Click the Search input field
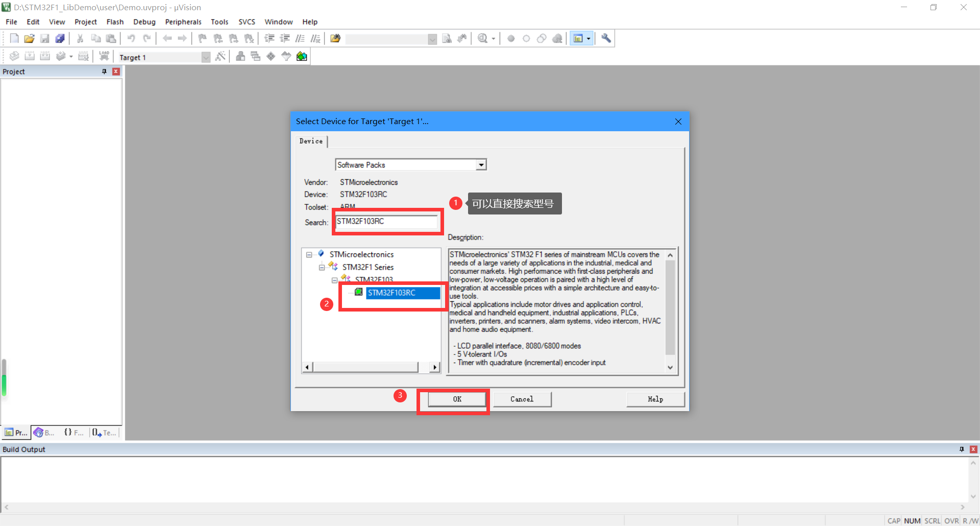The image size is (980, 526). pos(387,222)
